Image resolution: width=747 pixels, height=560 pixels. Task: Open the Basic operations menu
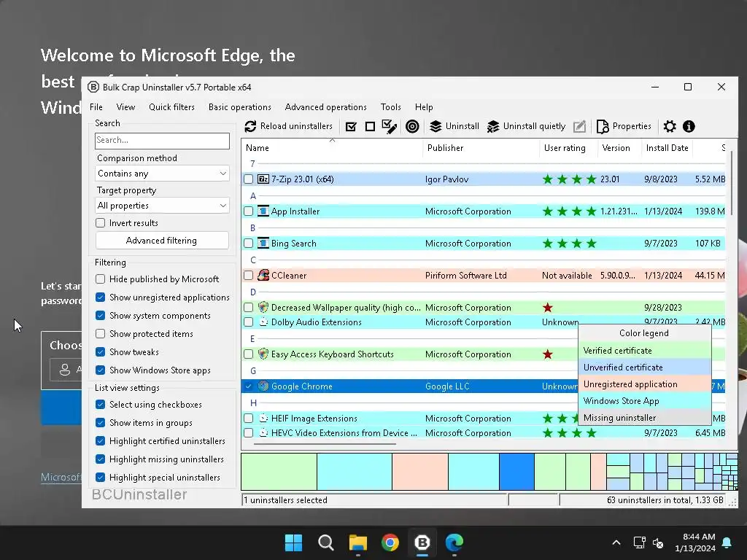click(x=239, y=107)
